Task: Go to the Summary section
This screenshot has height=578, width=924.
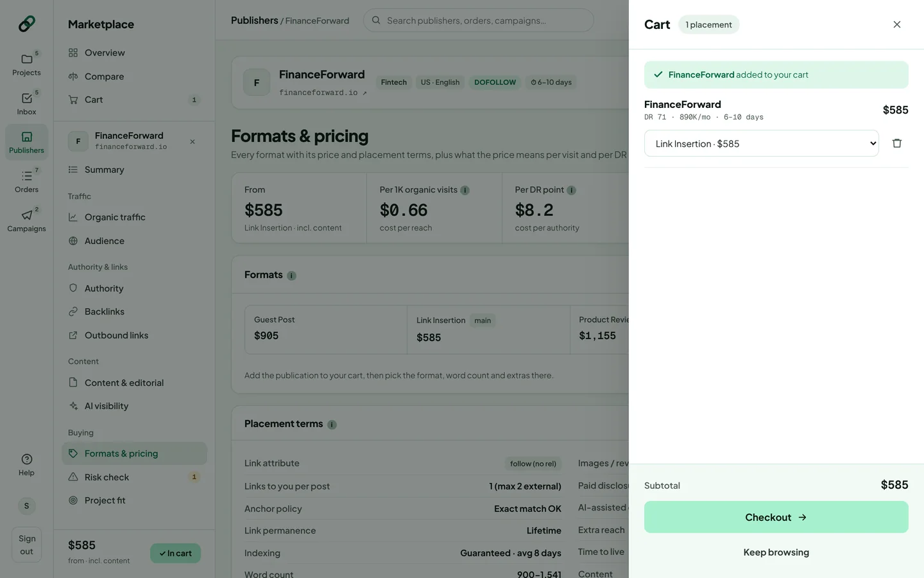Action: click(x=134, y=170)
